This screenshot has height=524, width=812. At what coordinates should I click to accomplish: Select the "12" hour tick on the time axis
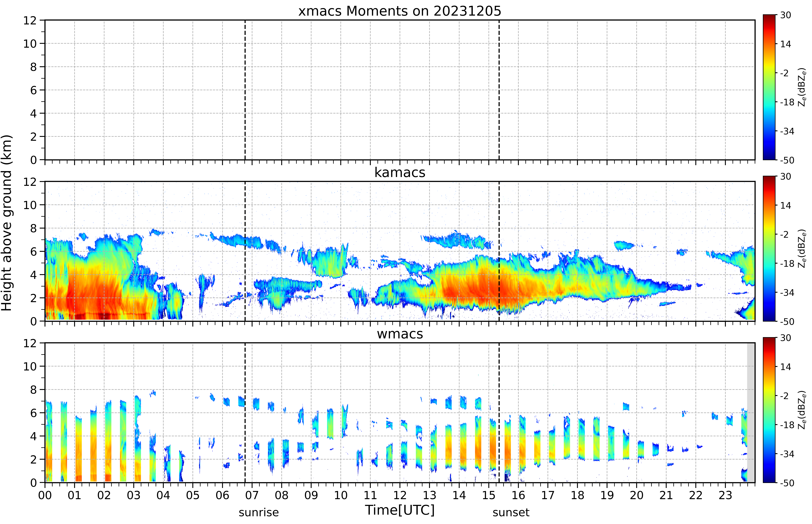pos(400,495)
